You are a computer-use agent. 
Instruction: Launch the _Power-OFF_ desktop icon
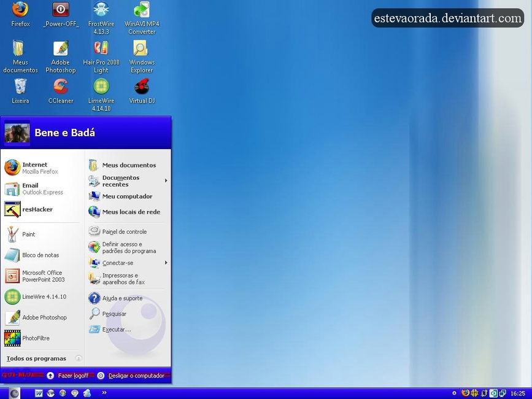(x=61, y=14)
